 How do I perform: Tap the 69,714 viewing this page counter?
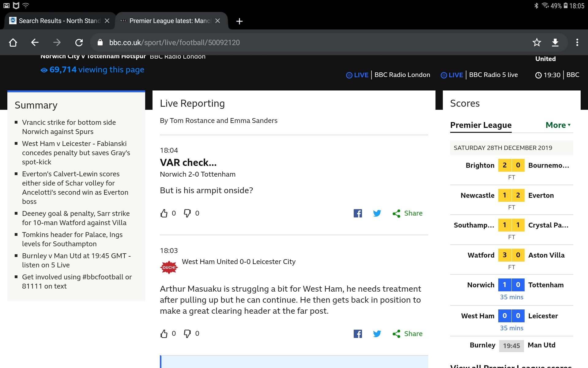92,70
